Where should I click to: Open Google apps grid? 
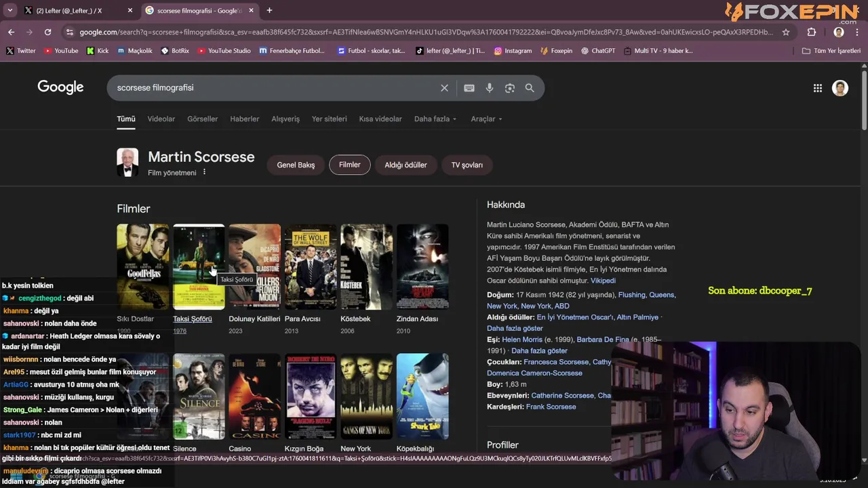point(818,88)
